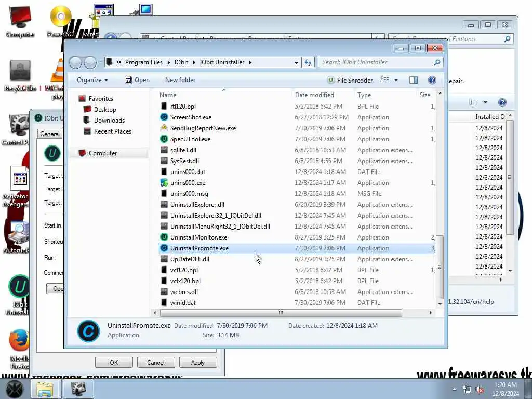This screenshot has height=399, width=532.
Task: Click the Search IObit Uninstaller field
Action: point(377,62)
